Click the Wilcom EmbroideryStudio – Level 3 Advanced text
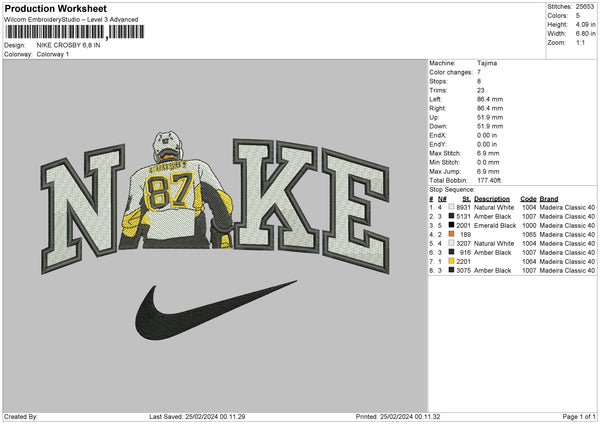This screenshot has height=424, width=600. pyautogui.click(x=71, y=20)
